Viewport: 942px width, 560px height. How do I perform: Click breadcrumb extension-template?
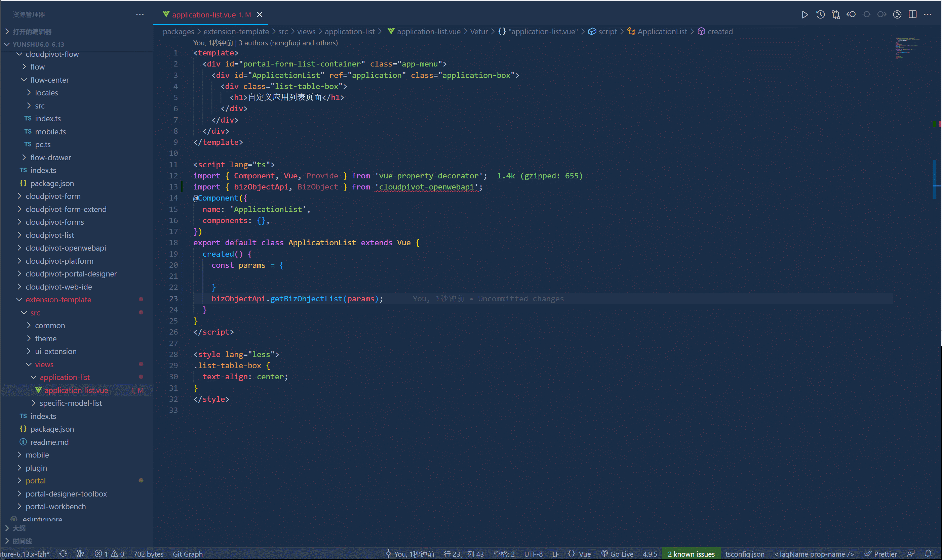(x=236, y=32)
